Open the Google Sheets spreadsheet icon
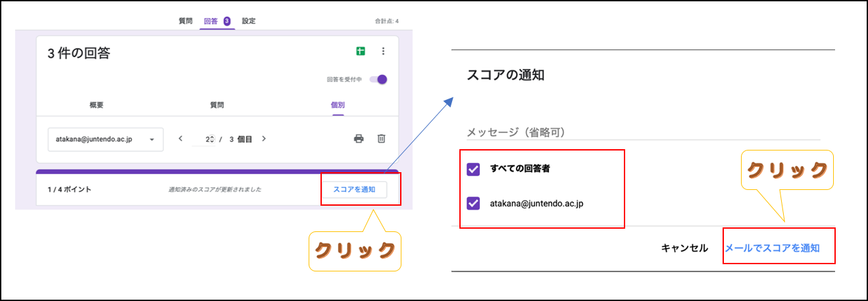The height and width of the screenshot is (301, 868). (x=360, y=51)
